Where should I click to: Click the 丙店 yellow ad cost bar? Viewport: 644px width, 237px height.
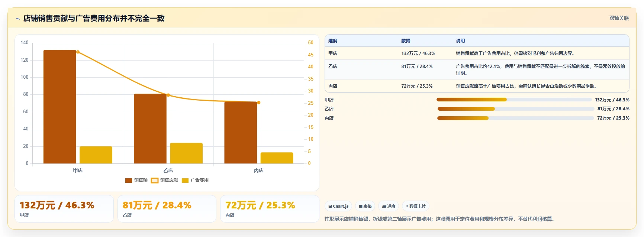point(277,158)
